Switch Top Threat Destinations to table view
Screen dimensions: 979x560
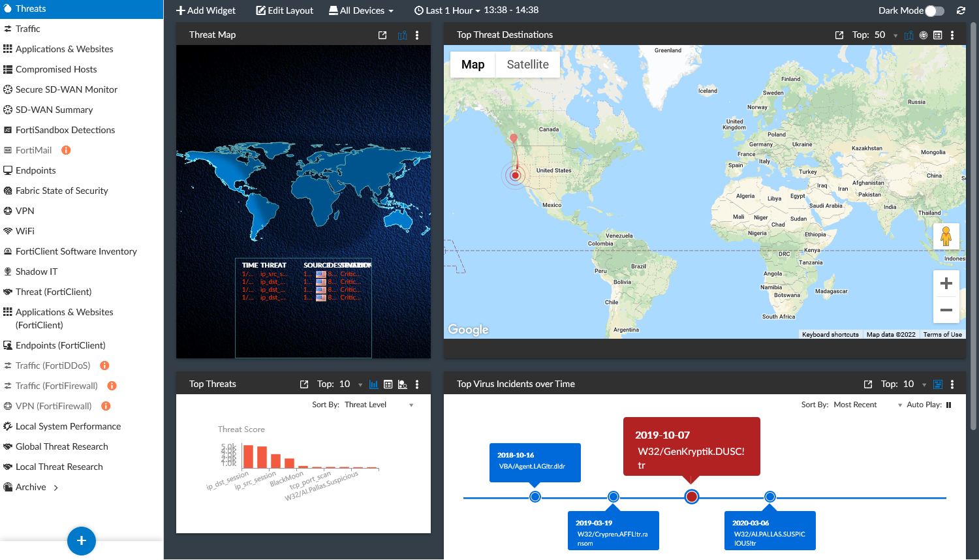(x=938, y=35)
